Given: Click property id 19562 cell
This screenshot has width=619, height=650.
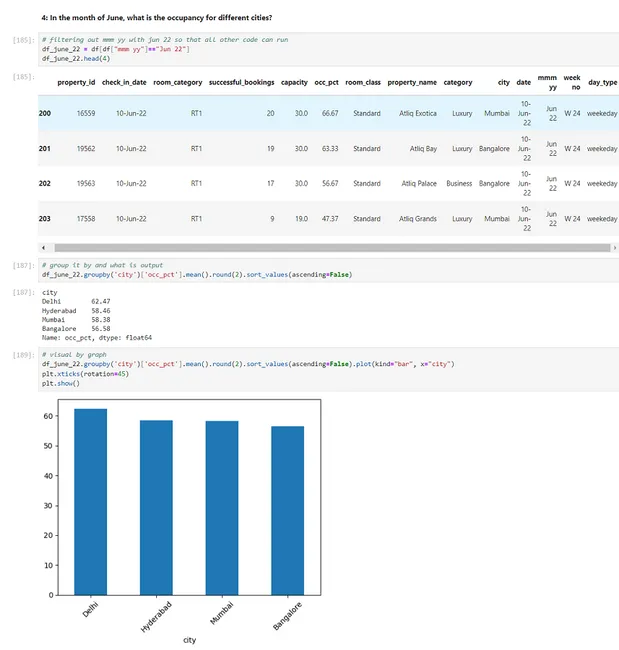Looking at the screenshot, I should pyautogui.click(x=86, y=148).
